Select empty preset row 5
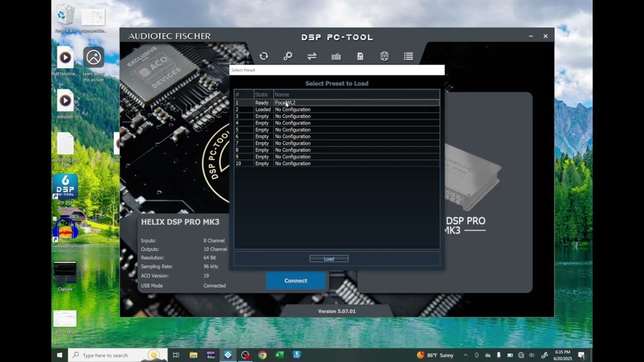Image resolution: width=644 pixels, height=362 pixels. click(x=337, y=130)
